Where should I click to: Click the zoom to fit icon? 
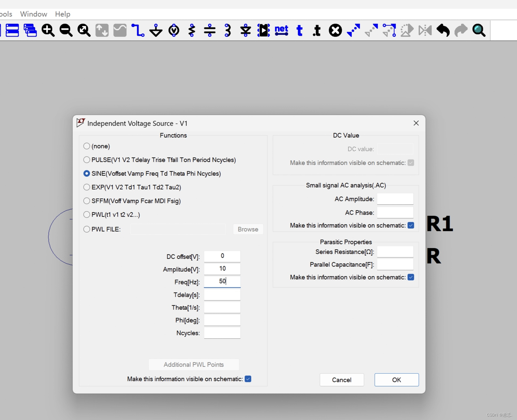tap(84, 30)
